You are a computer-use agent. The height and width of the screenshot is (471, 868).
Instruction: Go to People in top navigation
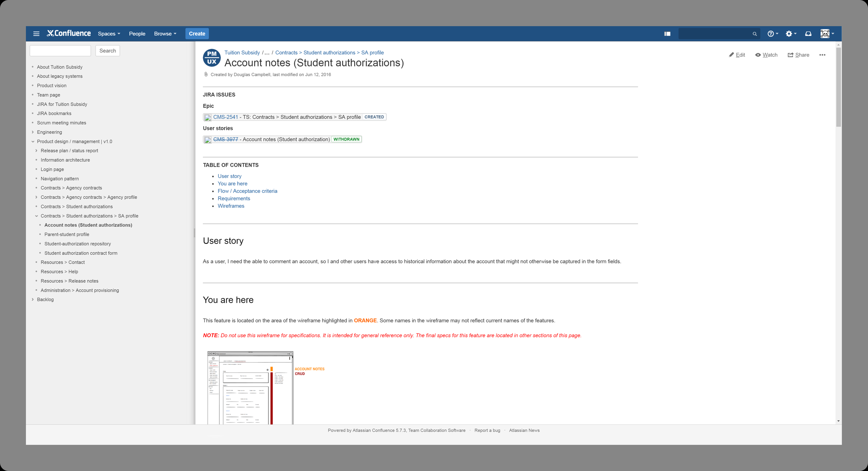coord(137,34)
